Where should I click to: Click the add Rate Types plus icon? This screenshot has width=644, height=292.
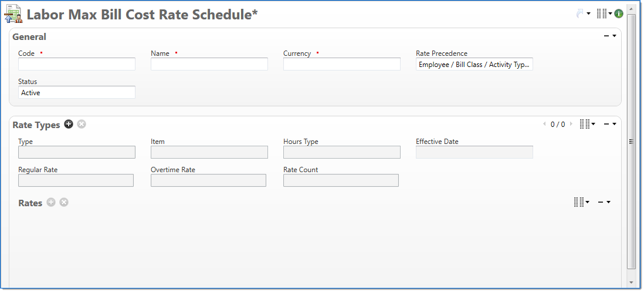point(69,124)
